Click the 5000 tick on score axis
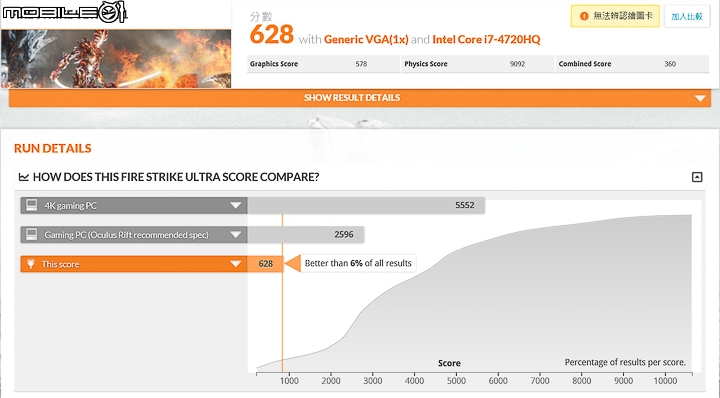720x398 pixels. pyautogui.click(x=456, y=381)
